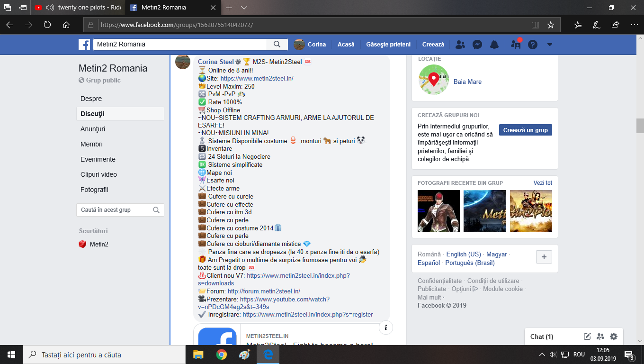Screen dimensions: 644x364
Task: Close the Metin2 Romania tab
Action: pos(213,8)
